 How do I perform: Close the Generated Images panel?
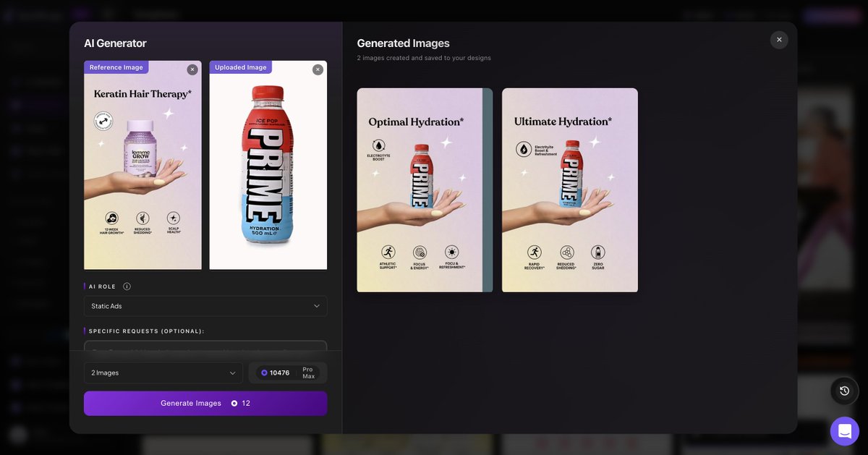point(779,39)
